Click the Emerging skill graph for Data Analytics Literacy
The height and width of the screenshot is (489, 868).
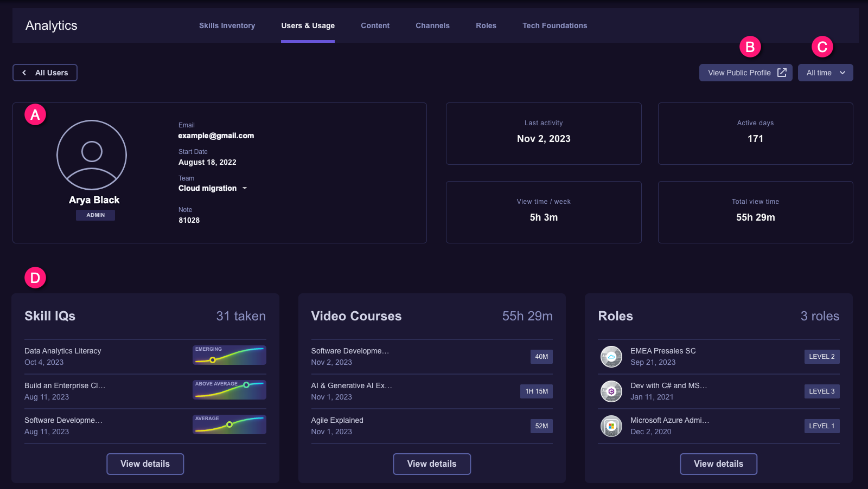coord(229,355)
